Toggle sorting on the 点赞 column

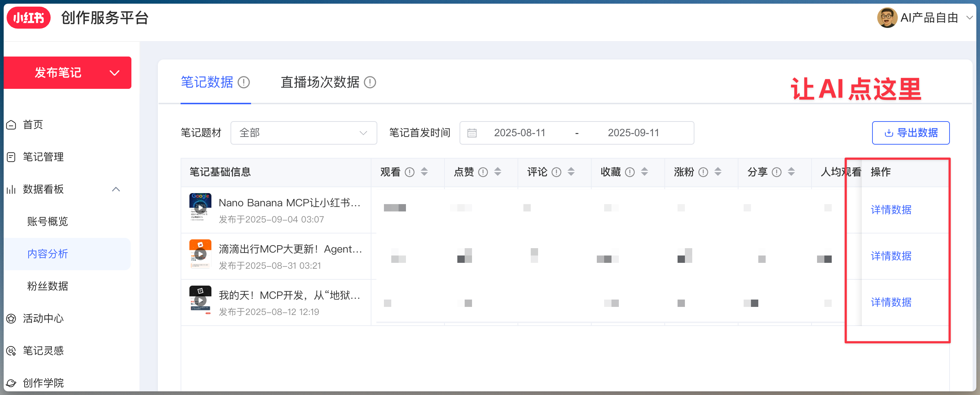[498, 172]
